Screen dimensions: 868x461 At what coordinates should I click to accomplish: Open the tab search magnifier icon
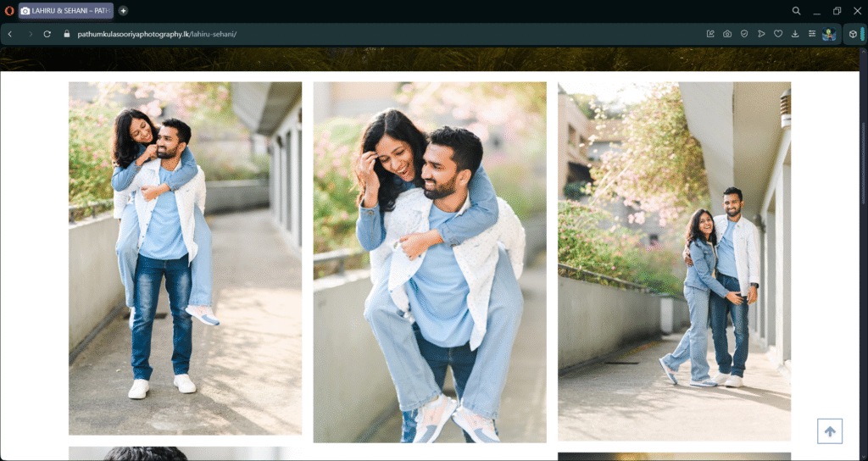[796, 10]
